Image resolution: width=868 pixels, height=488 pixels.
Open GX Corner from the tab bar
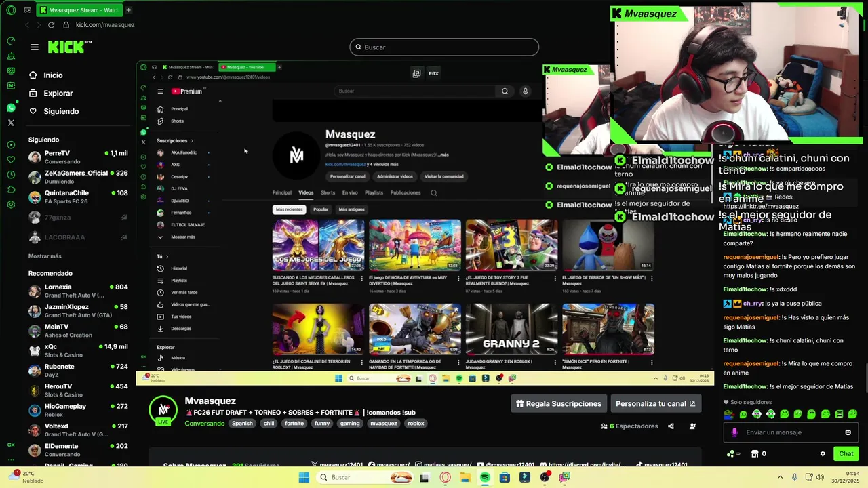click(x=27, y=10)
